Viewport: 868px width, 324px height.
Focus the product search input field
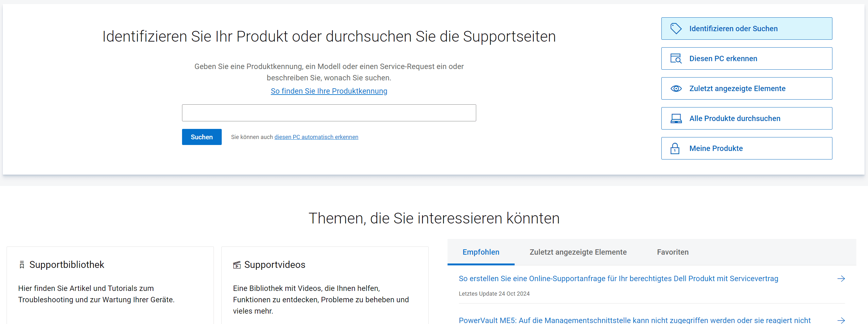tap(328, 113)
